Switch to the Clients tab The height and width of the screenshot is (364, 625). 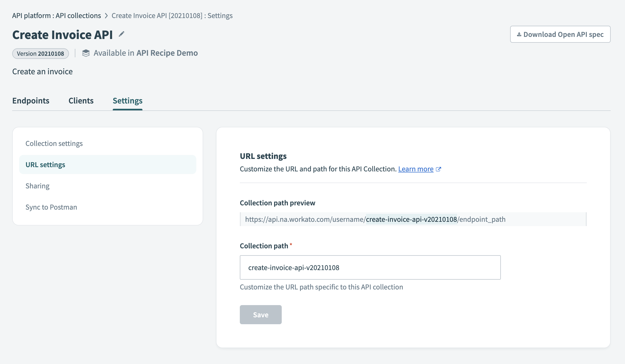(x=81, y=101)
